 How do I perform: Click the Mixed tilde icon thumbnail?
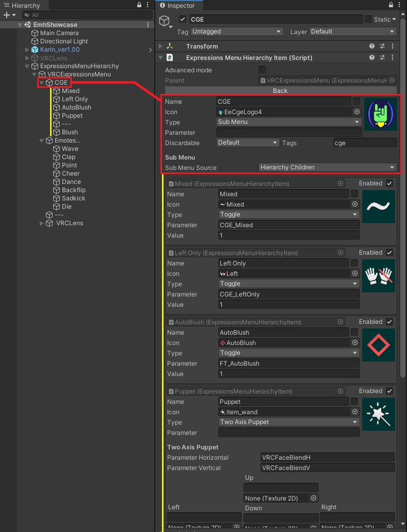click(378, 207)
